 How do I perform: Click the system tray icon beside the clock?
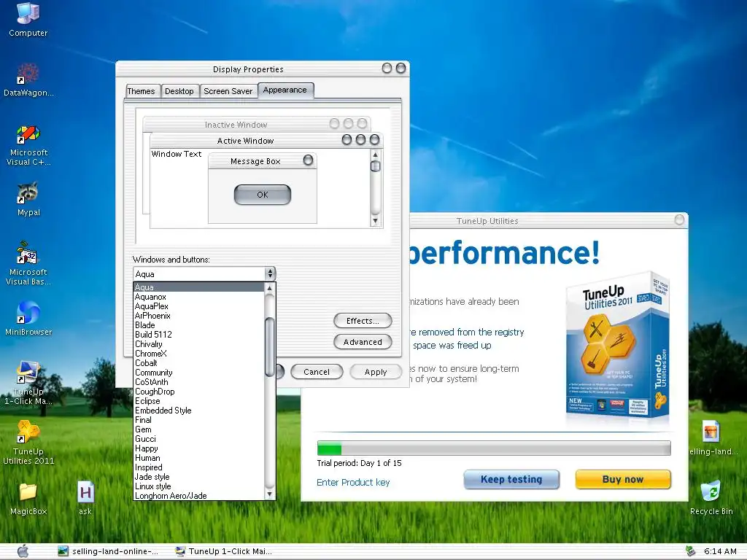(690, 551)
